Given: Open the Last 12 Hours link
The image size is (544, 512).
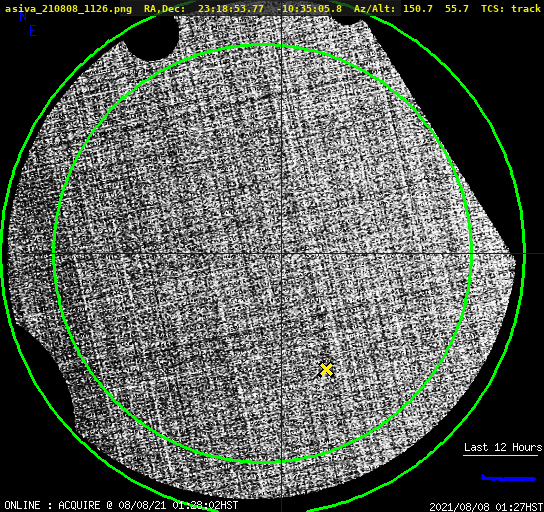Looking at the screenshot, I should (x=503, y=447).
